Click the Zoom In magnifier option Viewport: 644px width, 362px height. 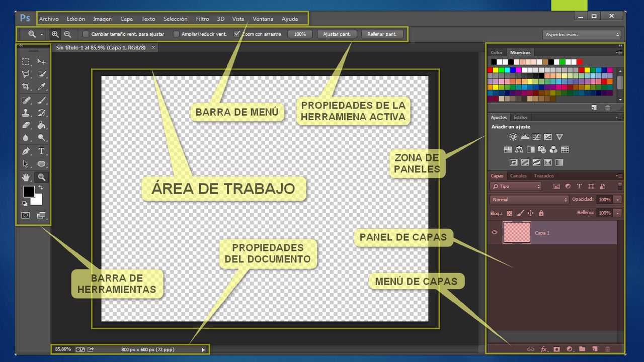(55, 34)
